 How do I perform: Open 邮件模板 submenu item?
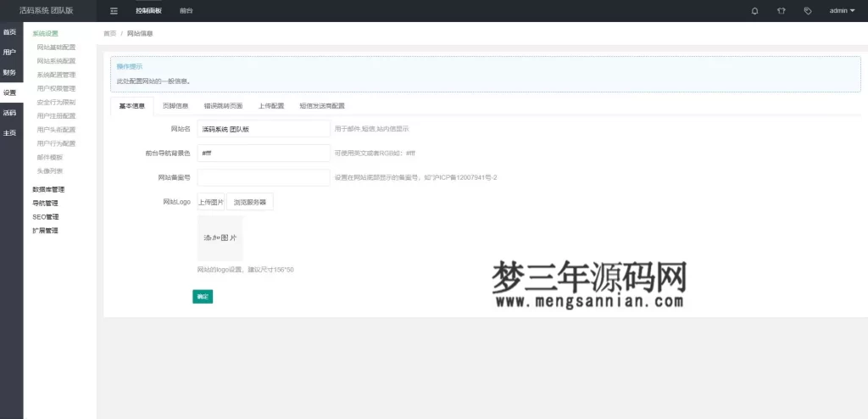click(x=50, y=158)
